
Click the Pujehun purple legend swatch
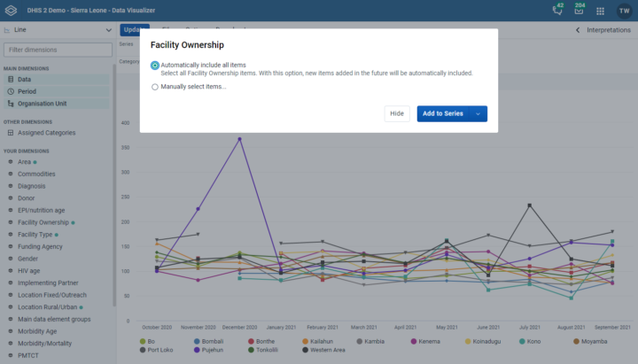point(197,350)
